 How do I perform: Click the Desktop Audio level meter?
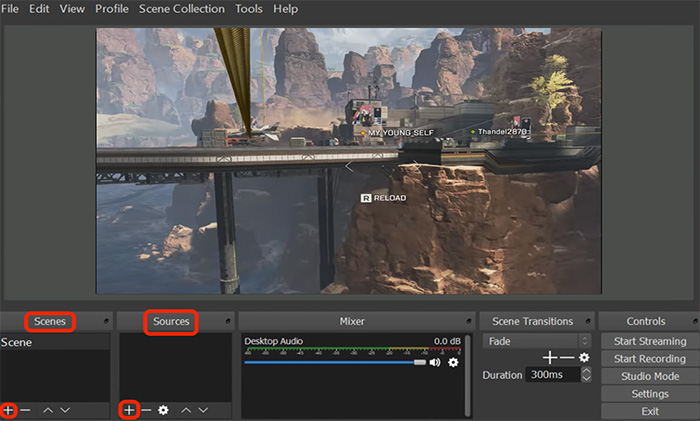pyautogui.click(x=353, y=350)
